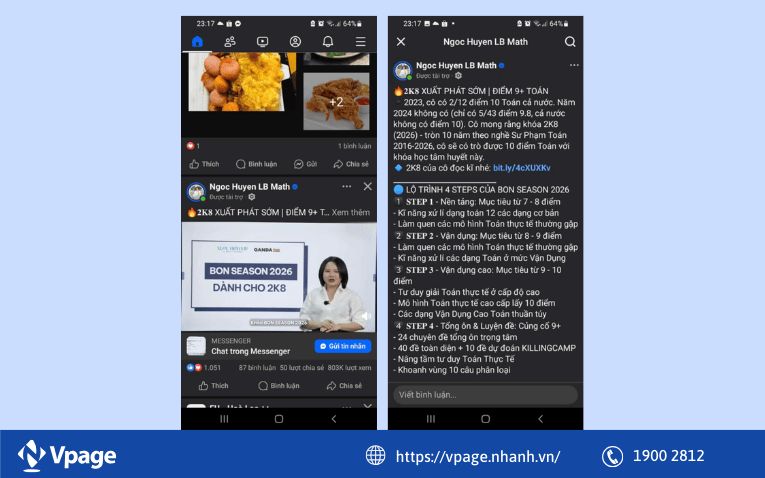The width and height of the screenshot is (765, 478).
Task: Tap the Viết bình luận comment field
Action: pyautogui.click(x=485, y=395)
